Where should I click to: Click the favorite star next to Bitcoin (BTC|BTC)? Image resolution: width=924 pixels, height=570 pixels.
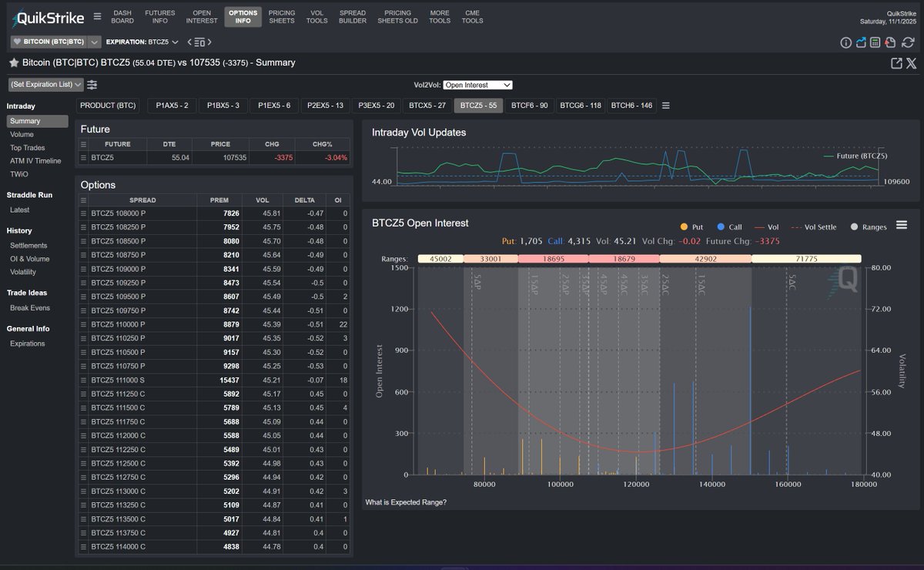(13, 62)
